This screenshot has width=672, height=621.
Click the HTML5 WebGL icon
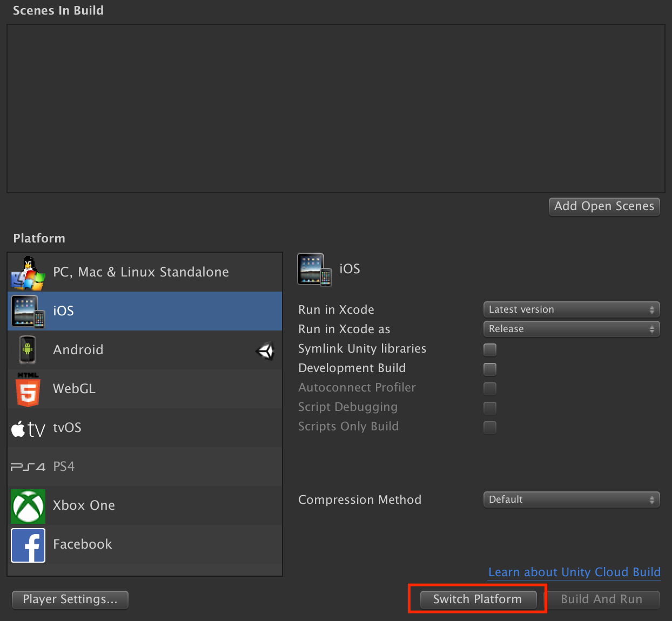click(28, 389)
